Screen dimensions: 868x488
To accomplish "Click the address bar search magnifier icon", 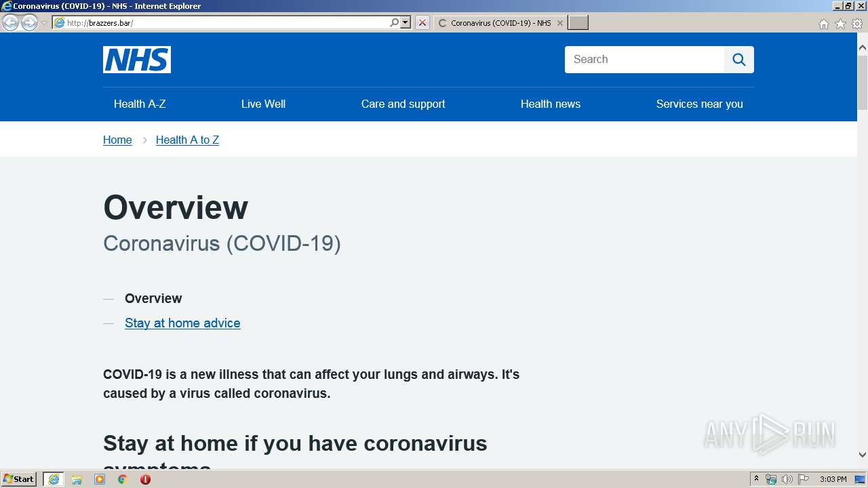I will point(394,23).
